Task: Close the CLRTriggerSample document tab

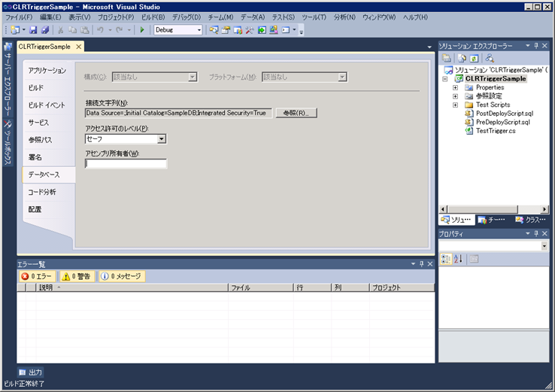Action: click(x=78, y=47)
